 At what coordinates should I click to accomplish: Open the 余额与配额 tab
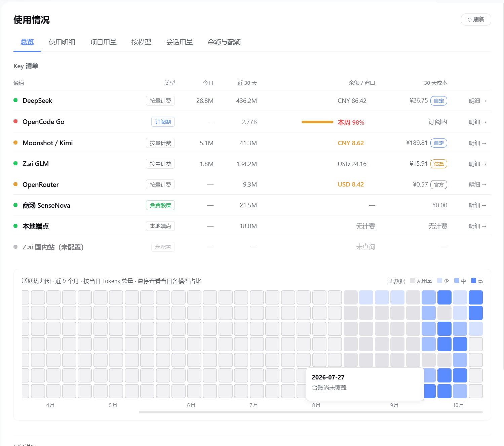point(224,42)
